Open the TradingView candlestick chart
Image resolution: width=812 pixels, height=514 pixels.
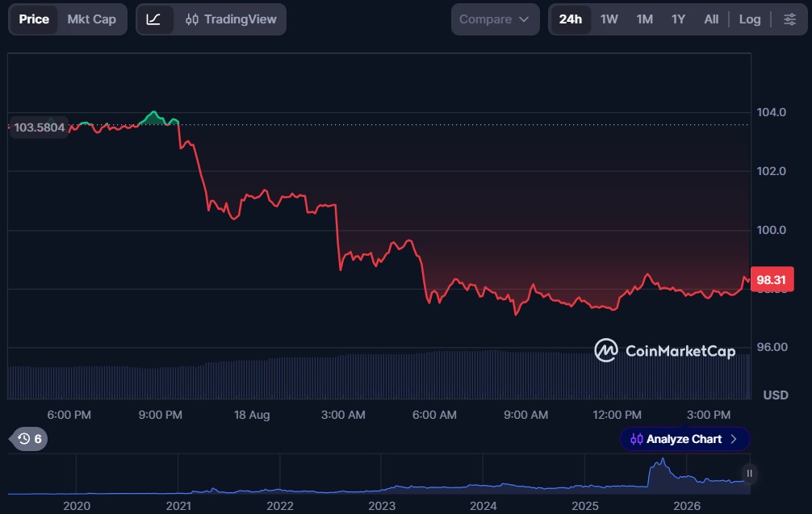(x=231, y=19)
